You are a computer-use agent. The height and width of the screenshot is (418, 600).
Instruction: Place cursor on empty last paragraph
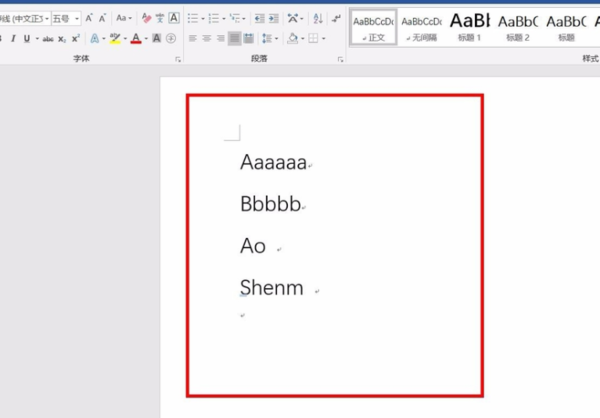tap(242, 315)
